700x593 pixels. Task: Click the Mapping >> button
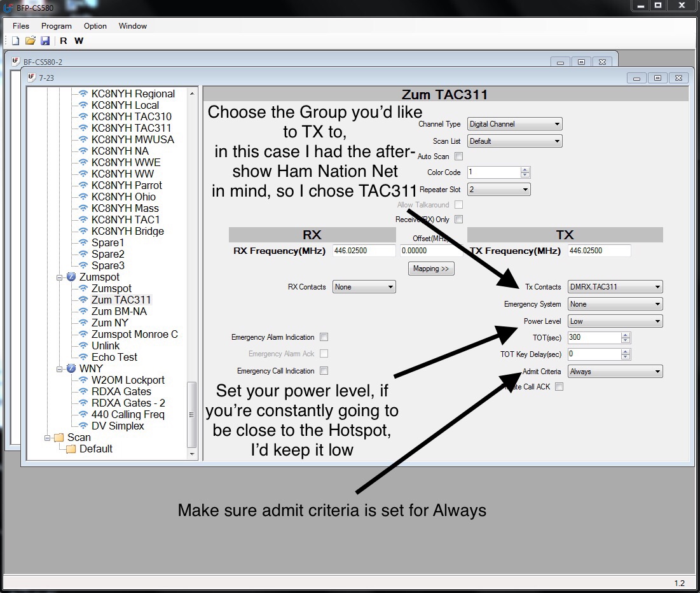coord(430,269)
